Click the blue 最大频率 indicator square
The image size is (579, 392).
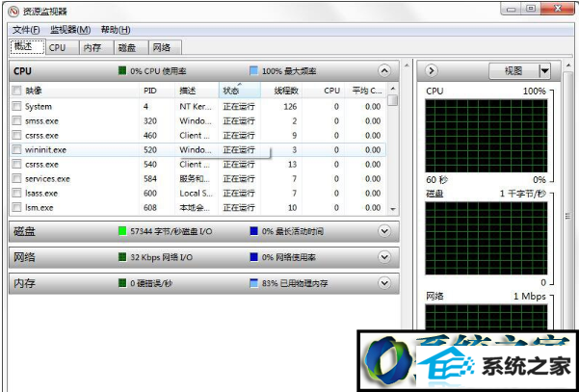(253, 70)
